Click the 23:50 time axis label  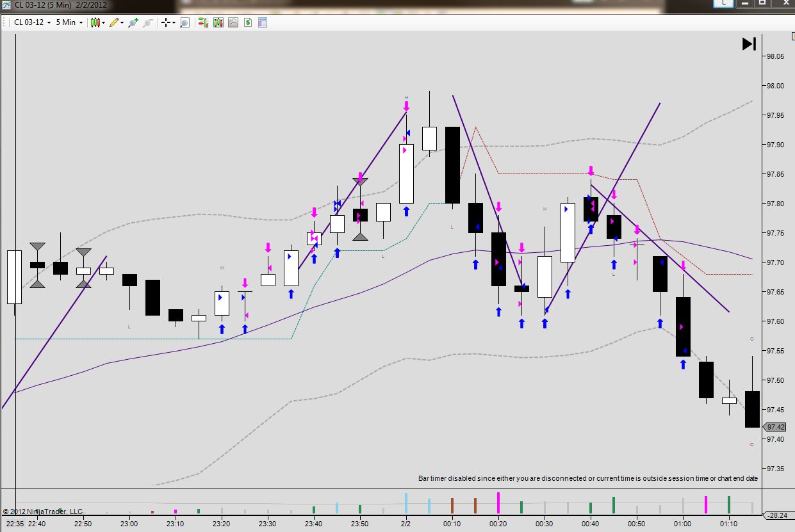(x=360, y=524)
